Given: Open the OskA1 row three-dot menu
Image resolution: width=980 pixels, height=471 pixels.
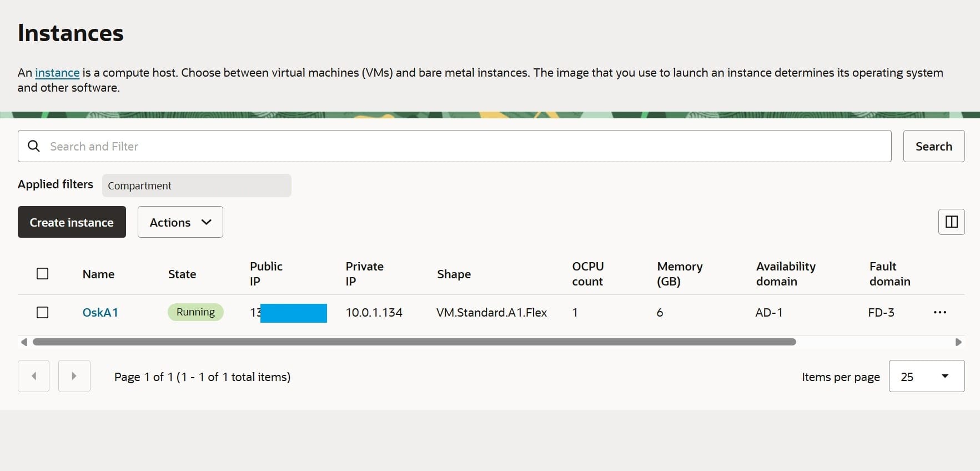Looking at the screenshot, I should click(x=939, y=313).
